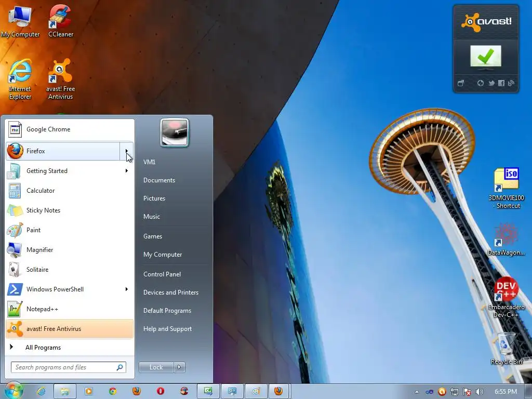Launch Paint from the Start menu
The width and height of the screenshot is (532, 399).
[x=70, y=230]
